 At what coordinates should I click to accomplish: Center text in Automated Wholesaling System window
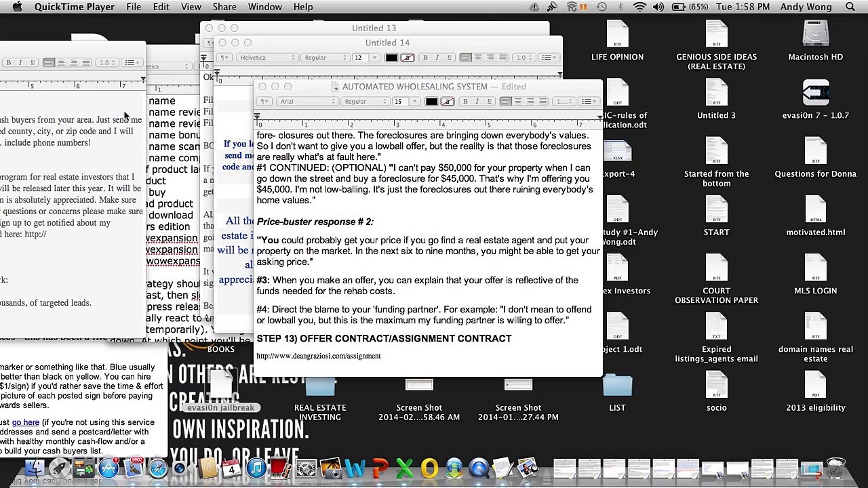coord(518,102)
